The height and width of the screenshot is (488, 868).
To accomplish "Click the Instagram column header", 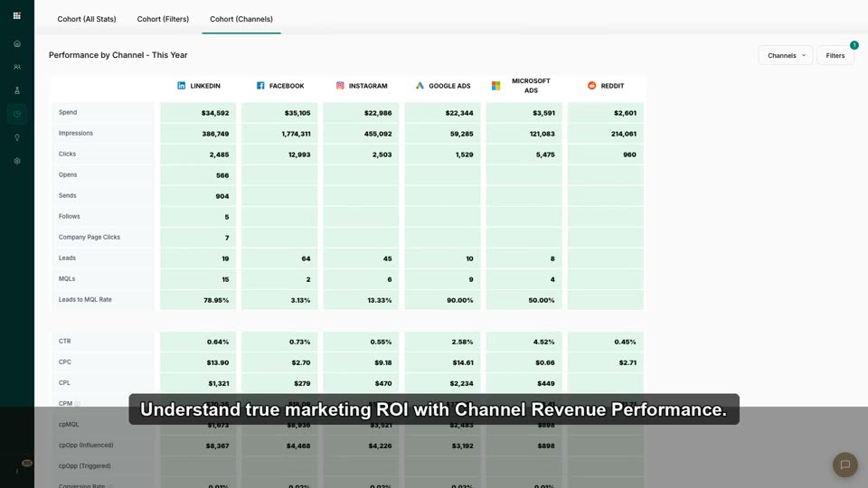I will [x=362, y=86].
